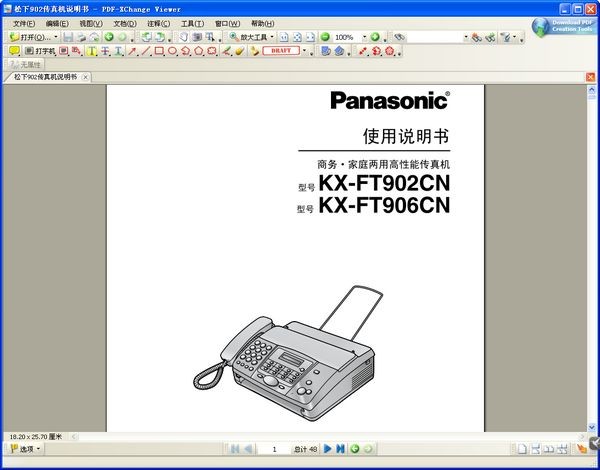Image resolution: width=600 pixels, height=470 pixels.
Task: Click the 无属性 properties button
Action: pyautogui.click(x=25, y=64)
